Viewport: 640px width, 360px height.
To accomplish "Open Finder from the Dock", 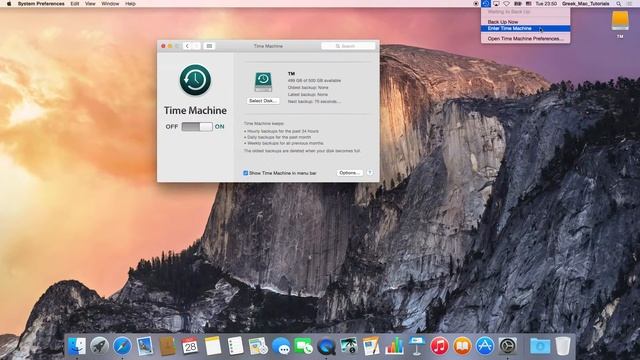I will [77, 346].
